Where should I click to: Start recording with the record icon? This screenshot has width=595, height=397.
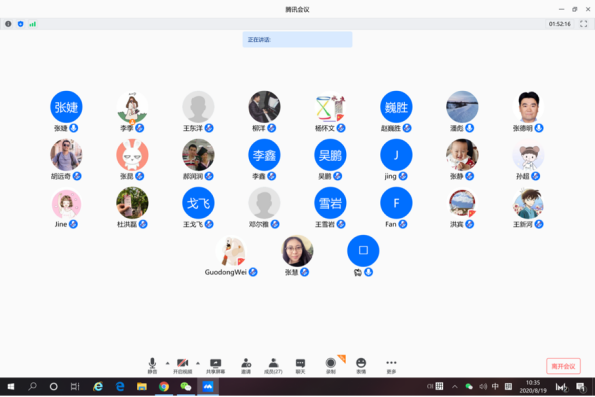pyautogui.click(x=331, y=365)
